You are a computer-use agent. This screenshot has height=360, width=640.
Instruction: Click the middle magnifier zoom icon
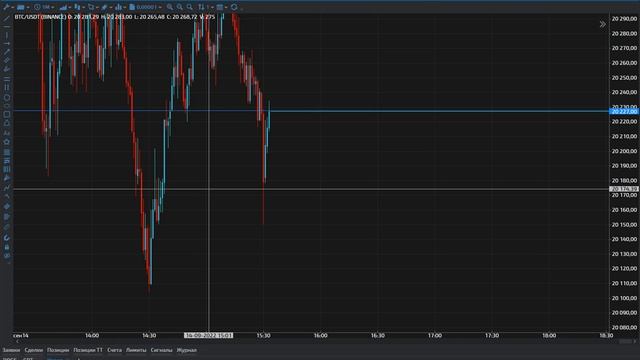180,7
